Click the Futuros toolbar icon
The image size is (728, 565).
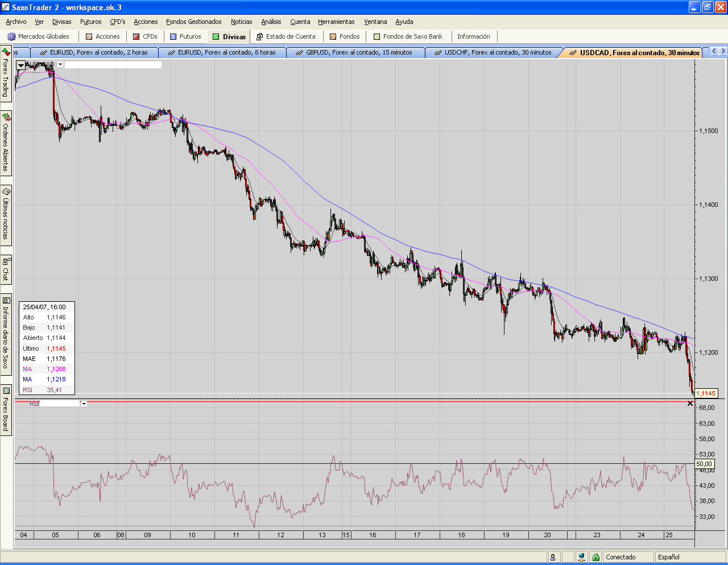tap(173, 36)
